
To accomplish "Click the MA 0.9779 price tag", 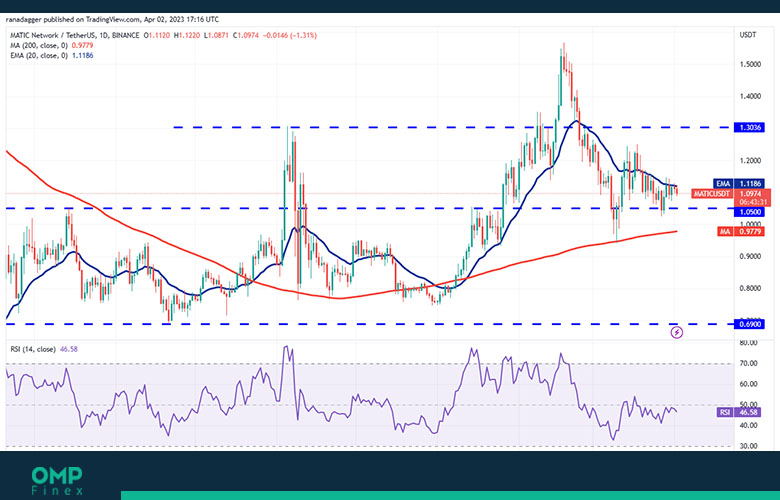I will point(740,231).
